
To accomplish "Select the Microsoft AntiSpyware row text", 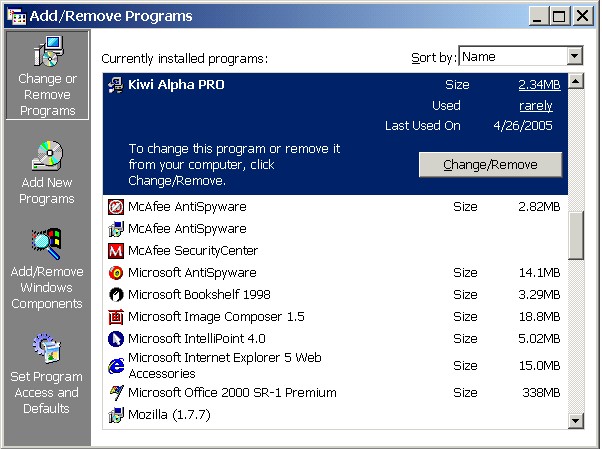I will pos(192,273).
